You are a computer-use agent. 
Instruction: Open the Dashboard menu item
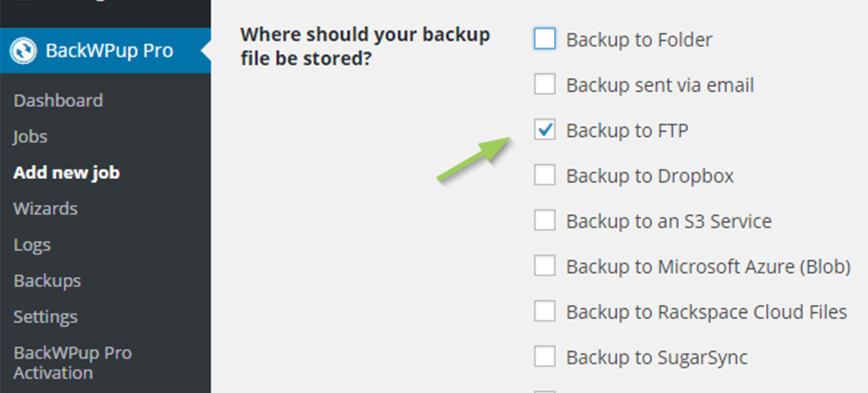tap(58, 101)
